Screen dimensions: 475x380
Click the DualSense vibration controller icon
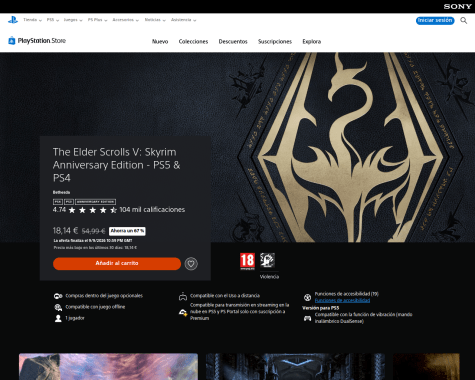(307, 318)
